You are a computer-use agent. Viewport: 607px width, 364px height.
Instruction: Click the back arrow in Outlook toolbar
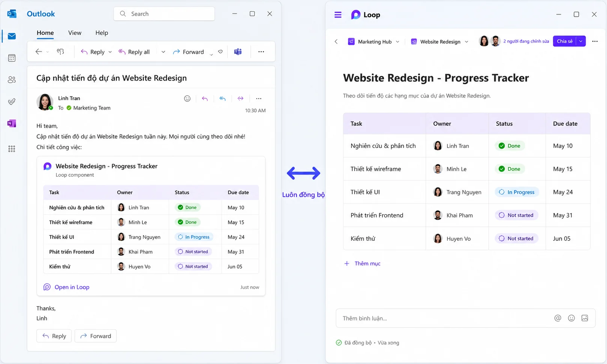[39, 52]
